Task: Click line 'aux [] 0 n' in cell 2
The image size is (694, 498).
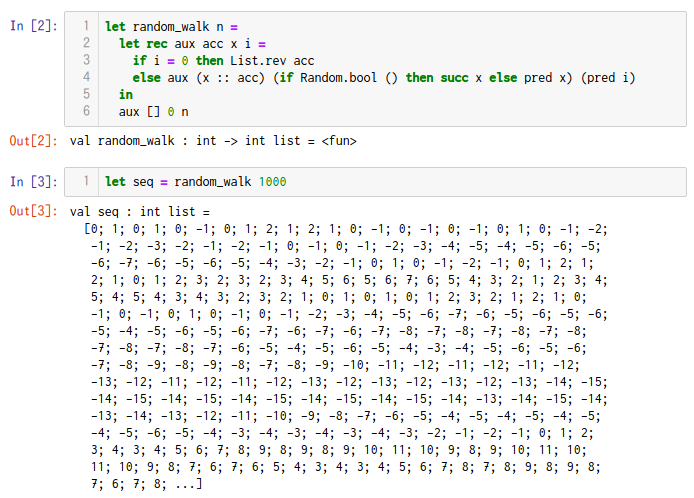Action: coord(154,112)
